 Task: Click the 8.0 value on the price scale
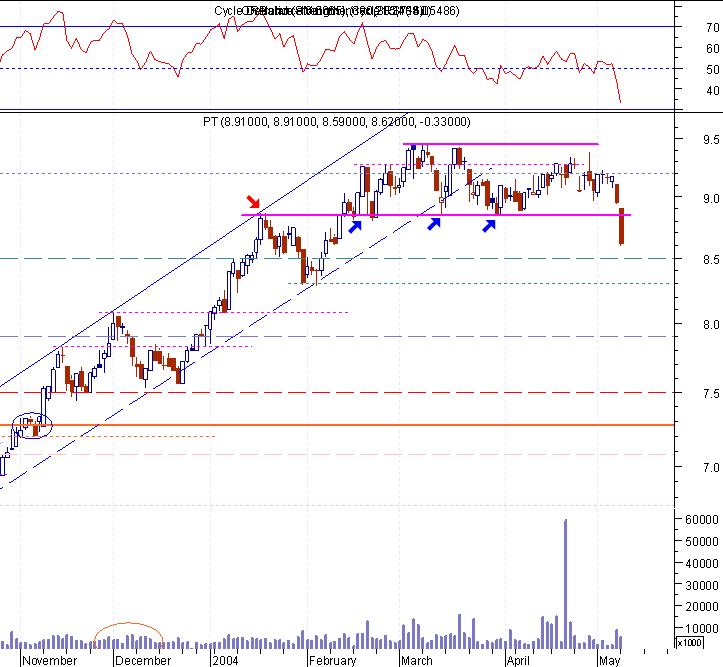pyautogui.click(x=711, y=325)
